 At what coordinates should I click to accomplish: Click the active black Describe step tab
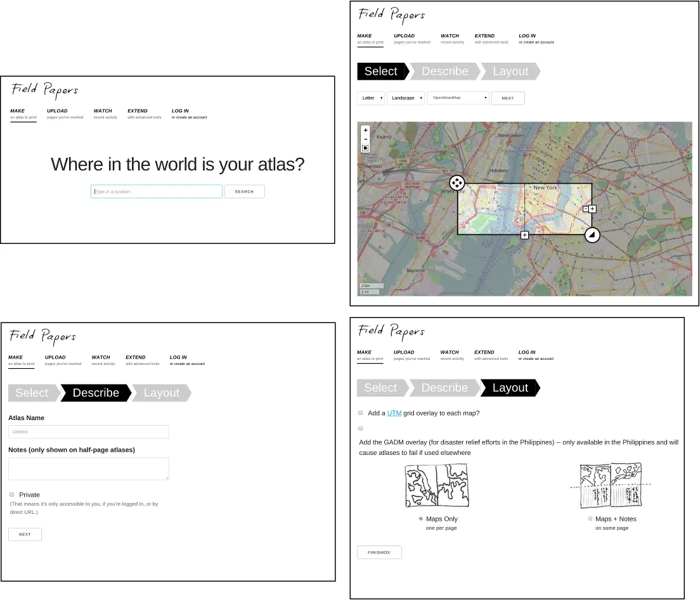click(x=96, y=393)
